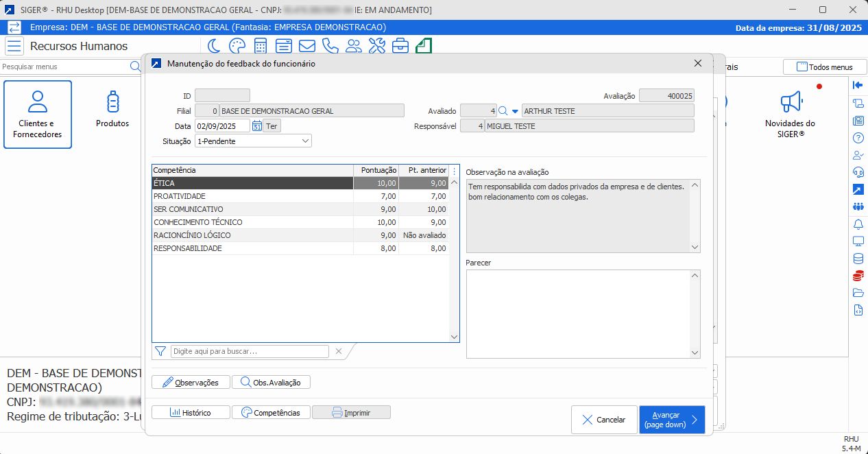Open the calculator from the top toolbar

(x=261, y=46)
